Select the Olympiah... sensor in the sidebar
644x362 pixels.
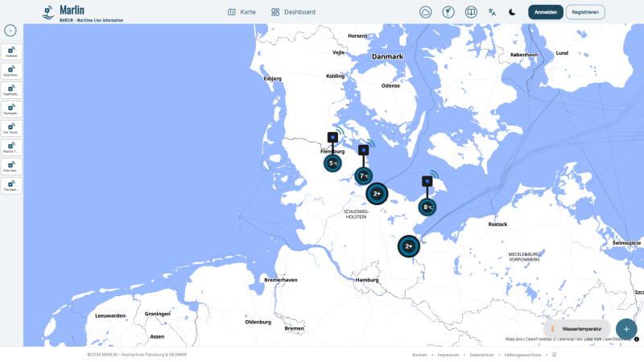[x=11, y=109]
